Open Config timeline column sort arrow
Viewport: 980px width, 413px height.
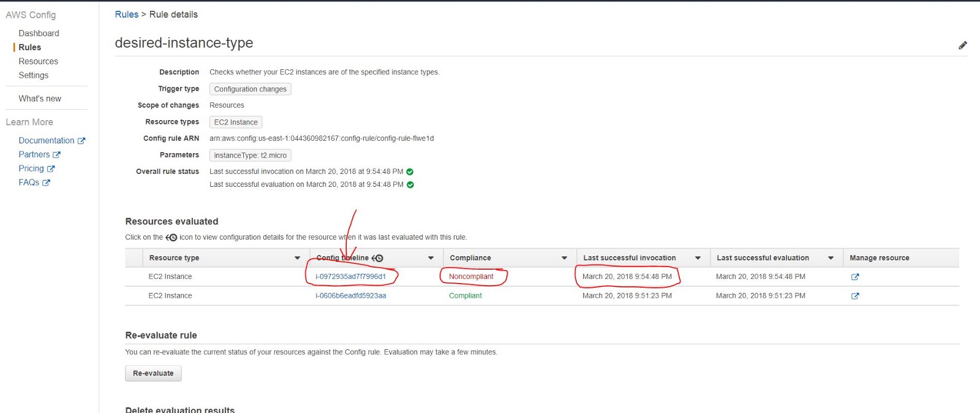[x=431, y=258]
